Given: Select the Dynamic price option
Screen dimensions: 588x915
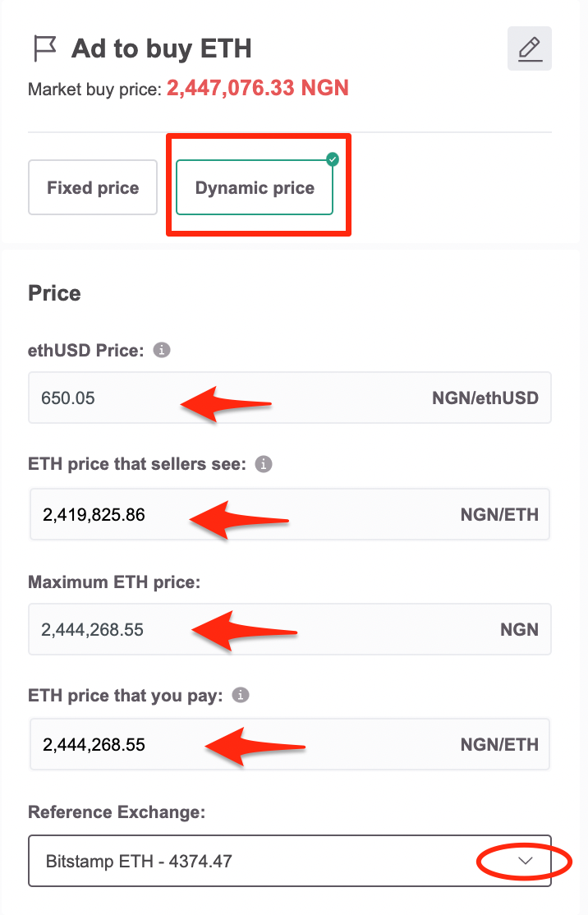Looking at the screenshot, I should (255, 187).
